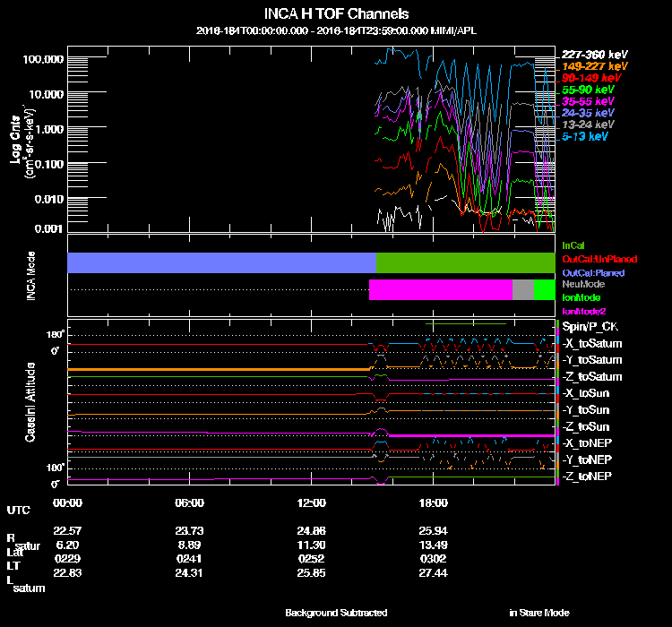The image size is (672, 627).
Task: Click the 'IonMode2' legend entry
Action: click(x=584, y=311)
